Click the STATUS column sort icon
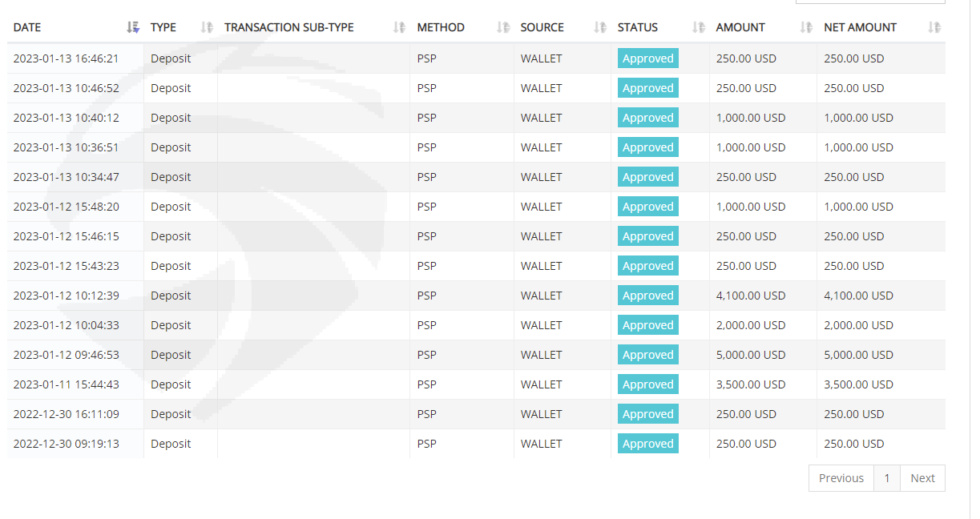 click(699, 27)
